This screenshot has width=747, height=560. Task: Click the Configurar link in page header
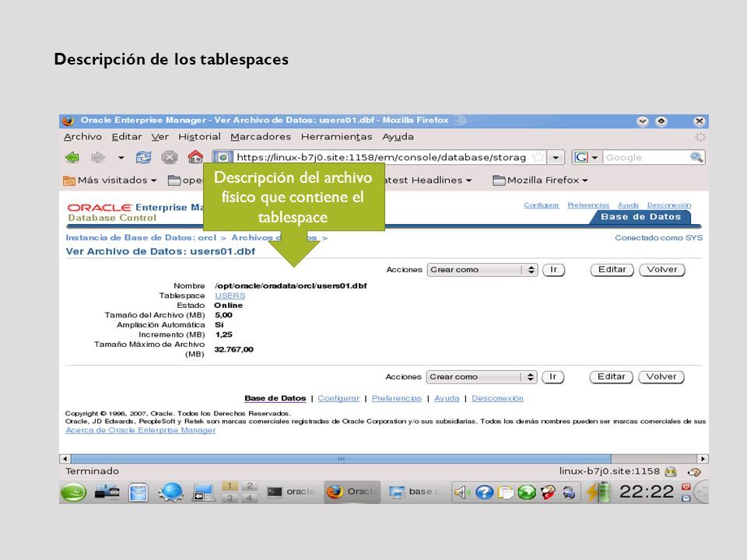[542, 205]
